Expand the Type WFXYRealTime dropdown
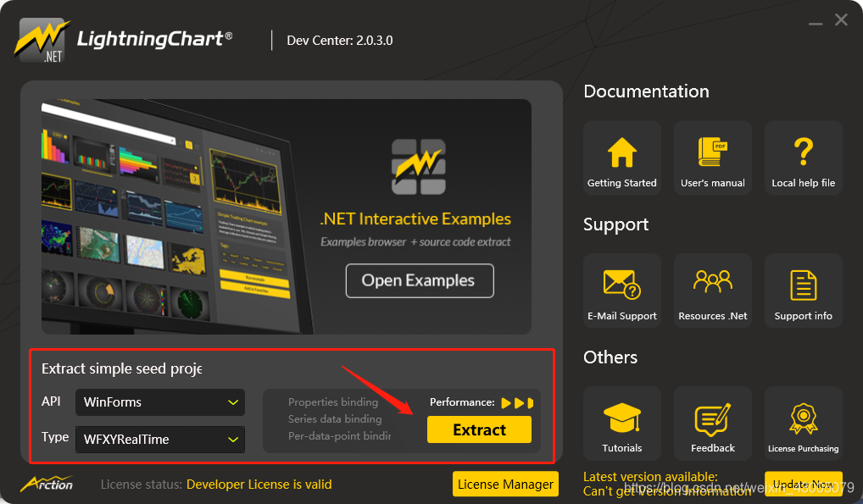Image resolution: width=863 pixels, height=504 pixels. tap(160, 439)
